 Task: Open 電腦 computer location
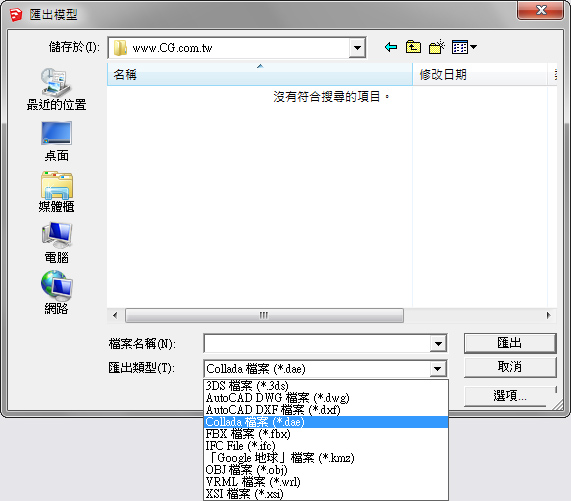56,243
